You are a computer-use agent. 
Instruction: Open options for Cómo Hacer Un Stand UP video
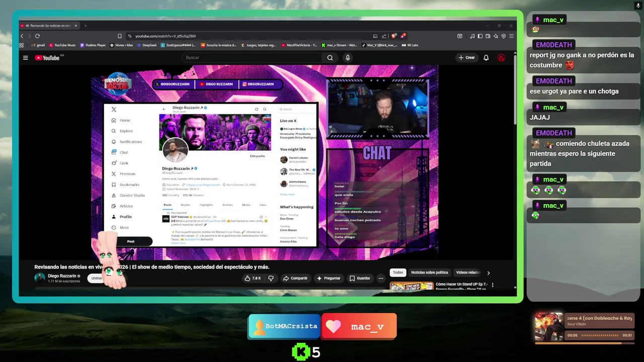coord(493,285)
